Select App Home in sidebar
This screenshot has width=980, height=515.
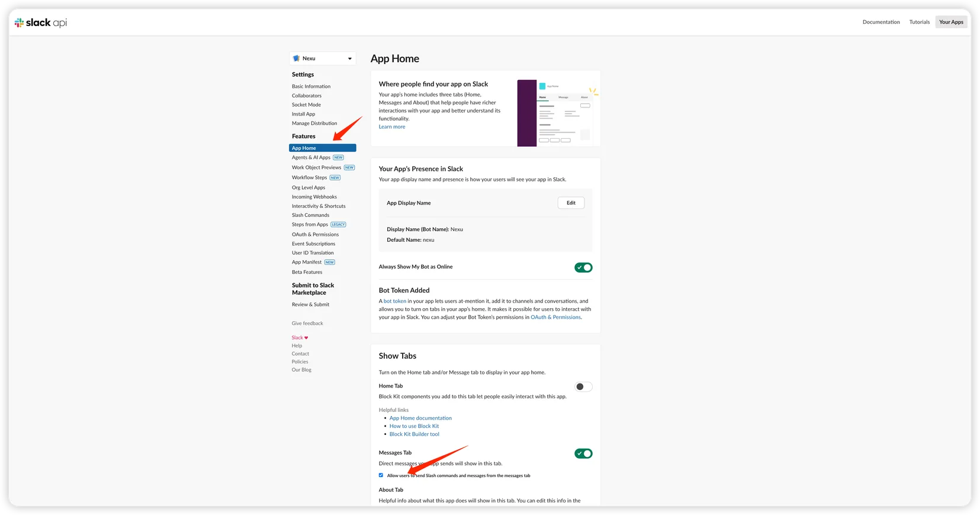[323, 148]
